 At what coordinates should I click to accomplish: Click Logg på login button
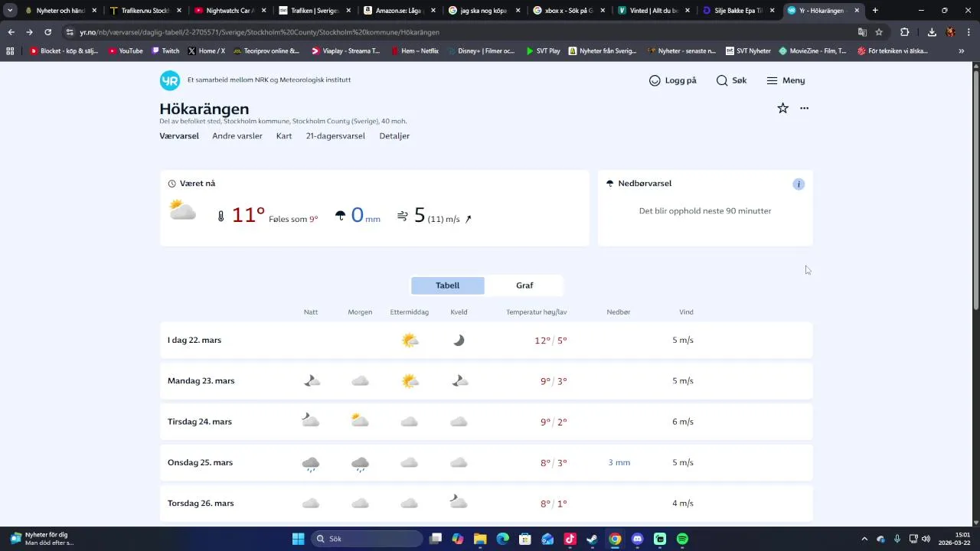click(673, 80)
